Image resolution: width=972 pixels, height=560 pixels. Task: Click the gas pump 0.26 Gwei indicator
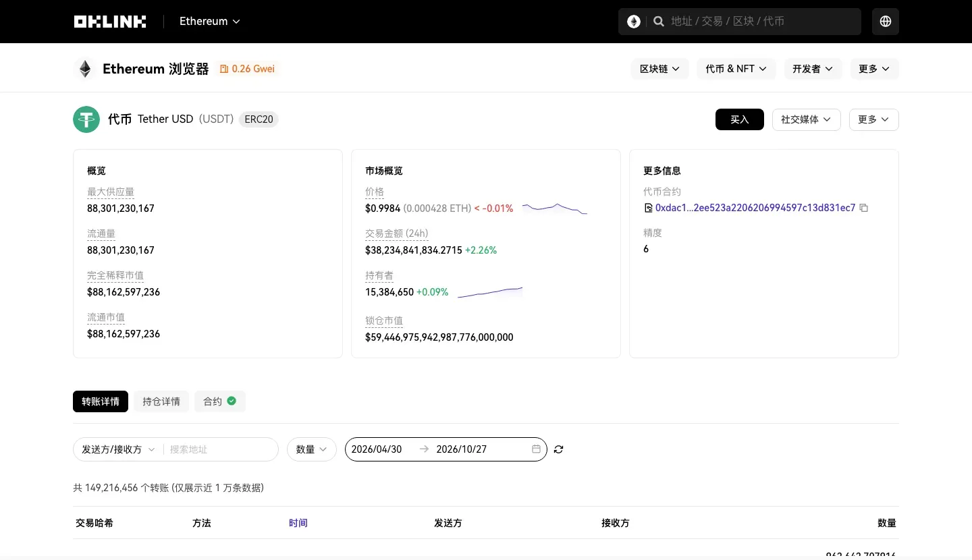click(x=246, y=69)
